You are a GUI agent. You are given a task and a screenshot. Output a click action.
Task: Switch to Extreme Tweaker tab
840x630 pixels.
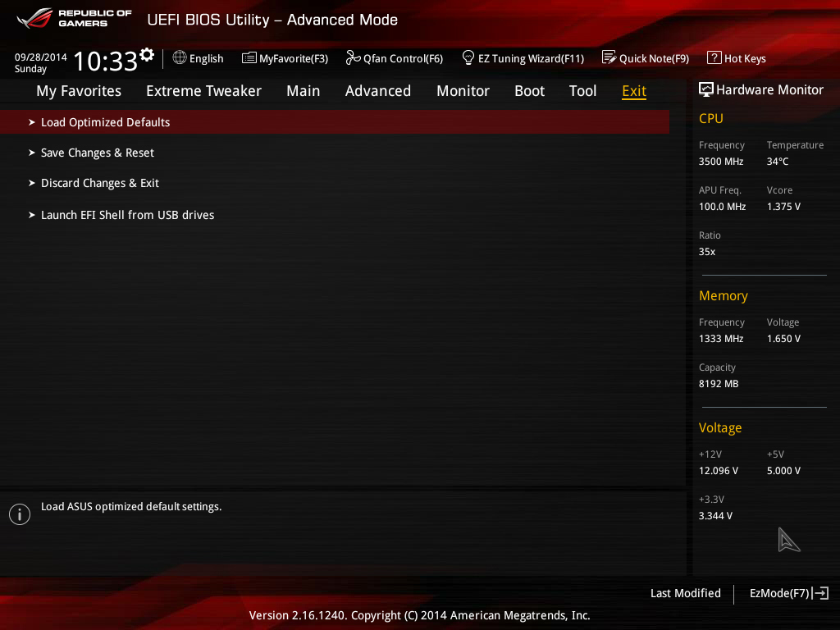[204, 91]
